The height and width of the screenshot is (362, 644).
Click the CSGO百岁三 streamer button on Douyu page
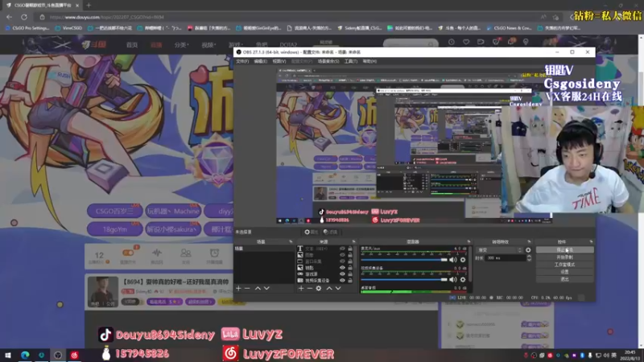[x=114, y=211]
